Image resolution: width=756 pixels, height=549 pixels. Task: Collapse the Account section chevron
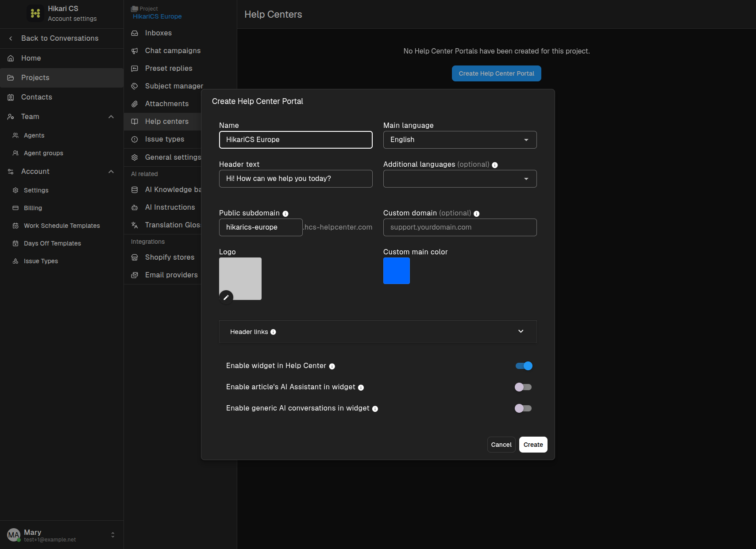click(111, 172)
